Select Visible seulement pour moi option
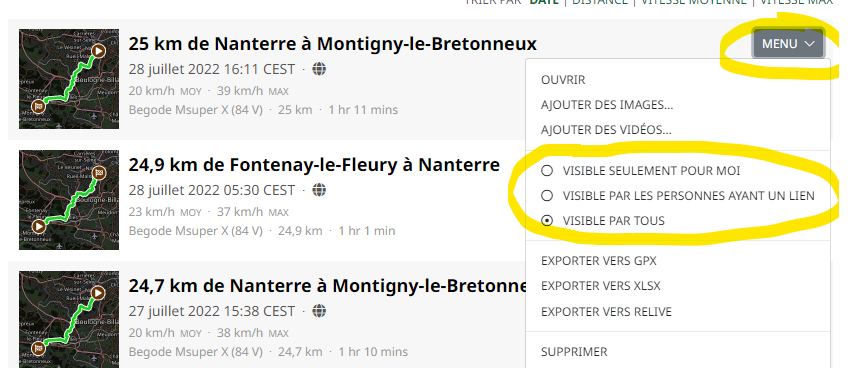The height and width of the screenshot is (368, 852). pos(641,171)
